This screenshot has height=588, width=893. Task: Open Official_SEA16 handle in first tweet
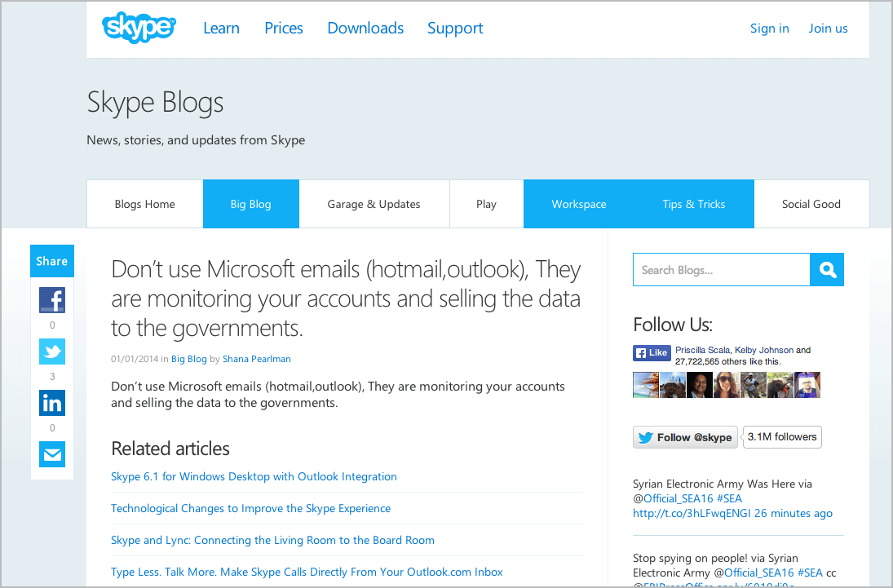[x=679, y=498]
